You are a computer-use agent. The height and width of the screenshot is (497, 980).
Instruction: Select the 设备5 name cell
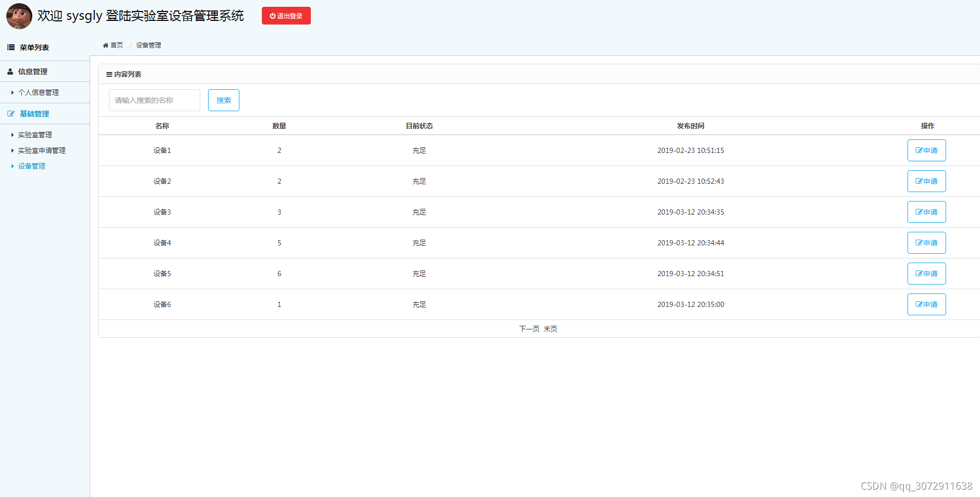click(162, 274)
